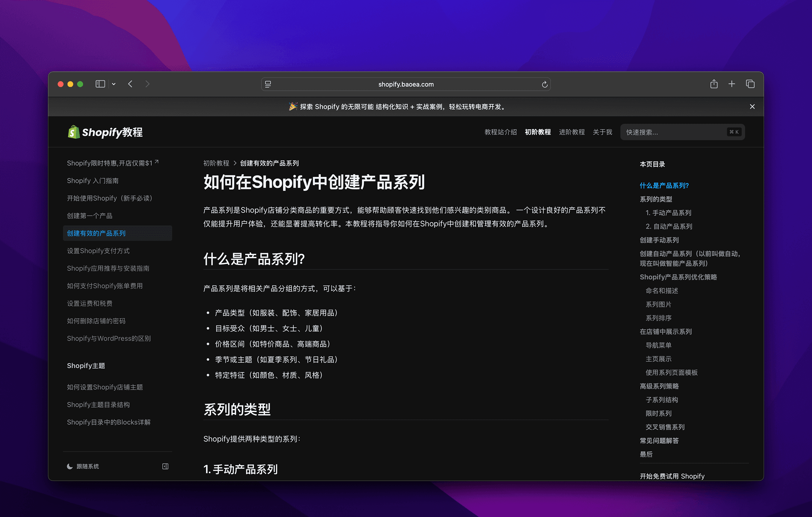Click the 系列的类型 section heading
The width and height of the screenshot is (812, 517).
[x=237, y=410]
